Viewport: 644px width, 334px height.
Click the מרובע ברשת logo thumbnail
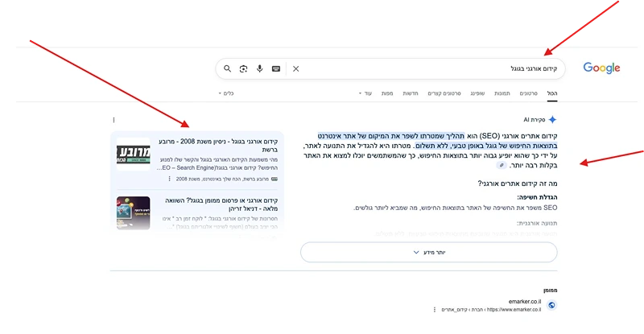pyautogui.click(x=133, y=154)
